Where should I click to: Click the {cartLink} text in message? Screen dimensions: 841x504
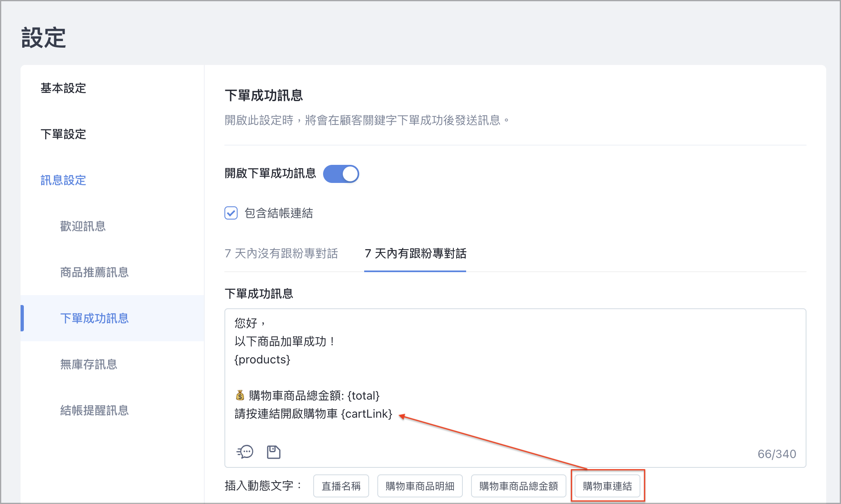point(367,414)
